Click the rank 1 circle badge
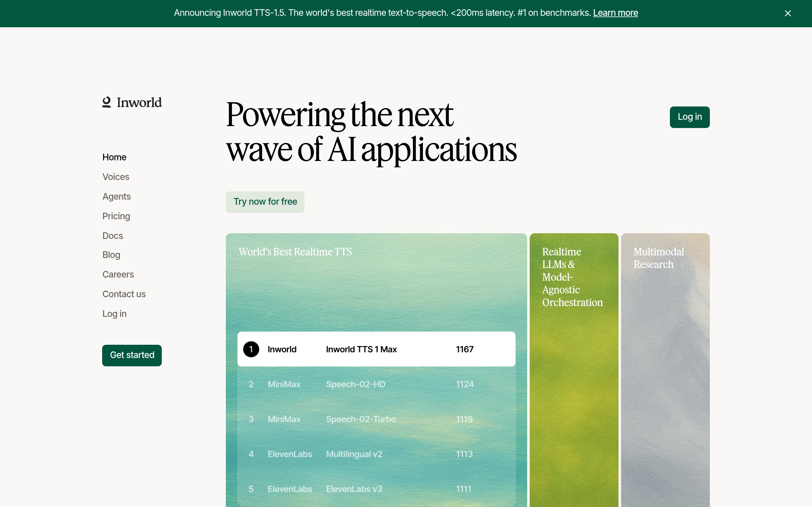 tap(251, 349)
